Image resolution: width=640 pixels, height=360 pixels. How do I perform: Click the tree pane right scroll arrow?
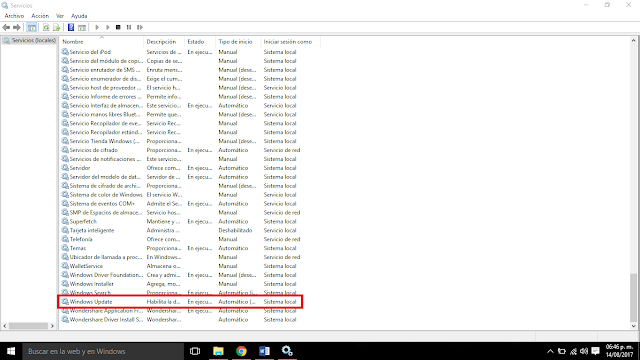(52, 326)
